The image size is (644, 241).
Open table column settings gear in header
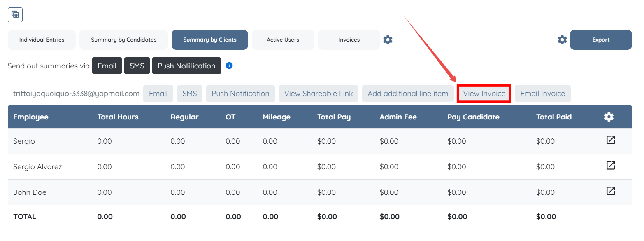click(609, 117)
